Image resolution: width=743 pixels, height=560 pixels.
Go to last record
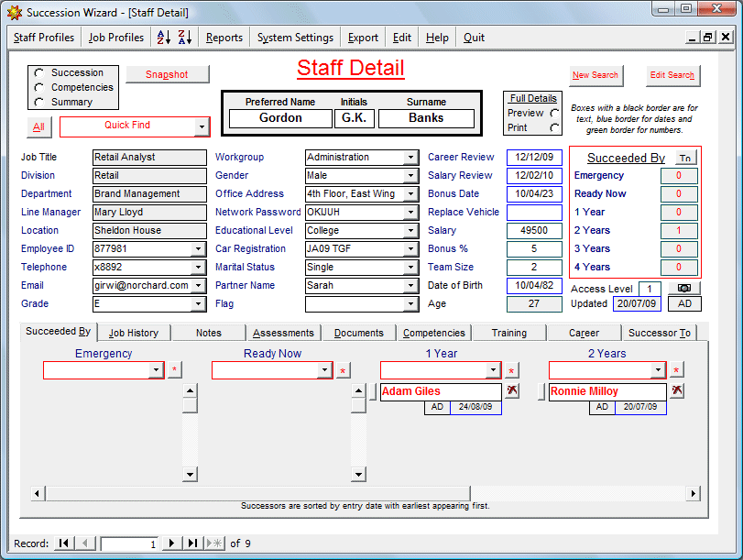point(192,543)
